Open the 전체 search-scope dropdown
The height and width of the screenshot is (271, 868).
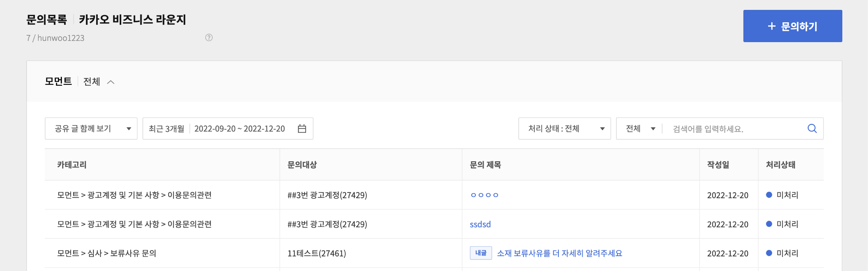pos(640,129)
